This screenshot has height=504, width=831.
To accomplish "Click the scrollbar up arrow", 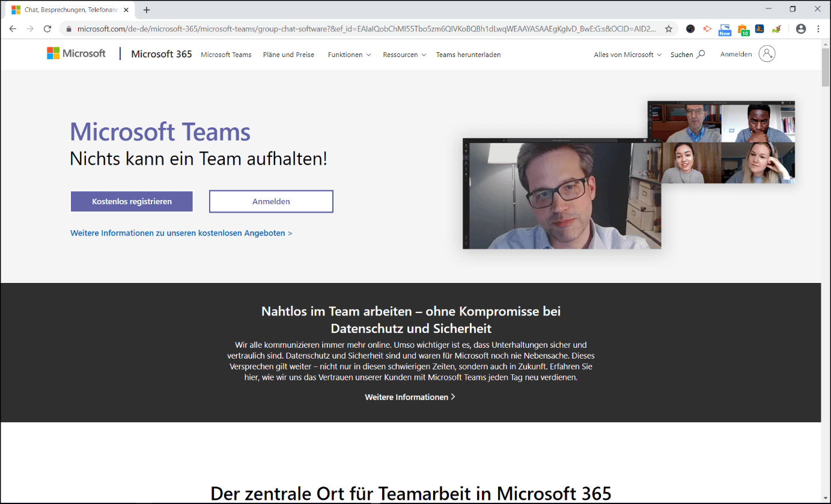I will tap(826, 43).
